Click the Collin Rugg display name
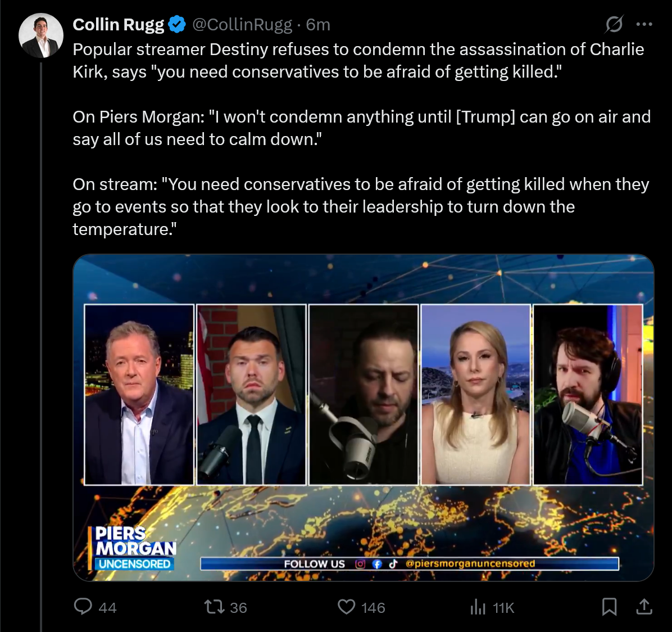Viewport: 672px width, 632px height. tap(119, 25)
